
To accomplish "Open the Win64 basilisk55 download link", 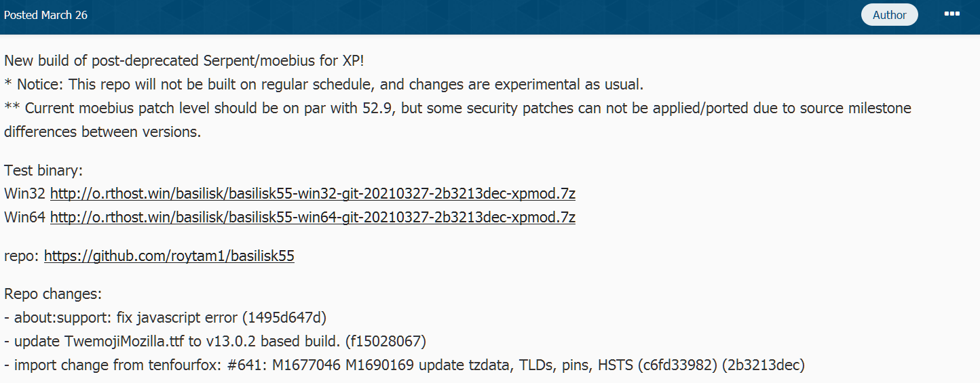I will click(313, 218).
